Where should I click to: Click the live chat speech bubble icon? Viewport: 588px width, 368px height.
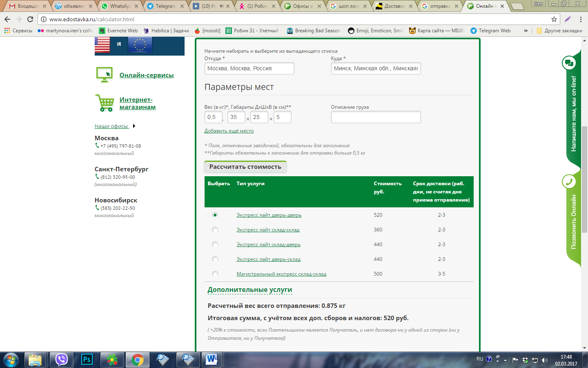pyautogui.click(x=569, y=63)
